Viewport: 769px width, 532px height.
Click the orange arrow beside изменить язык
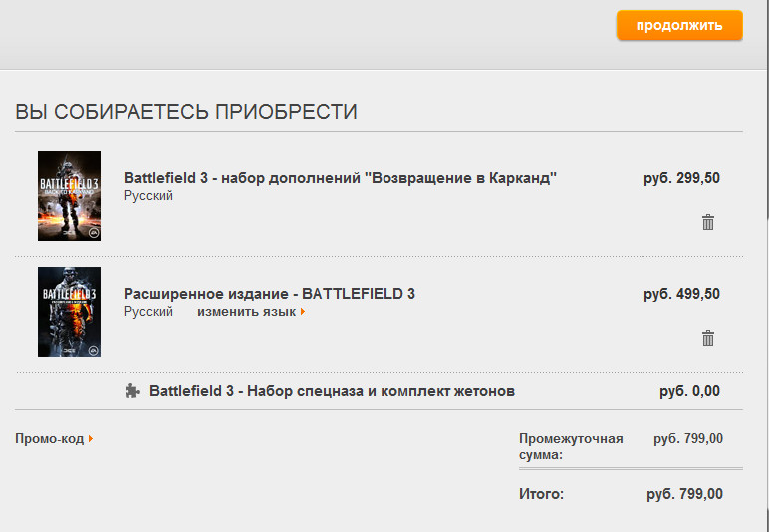tap(303, 312)
